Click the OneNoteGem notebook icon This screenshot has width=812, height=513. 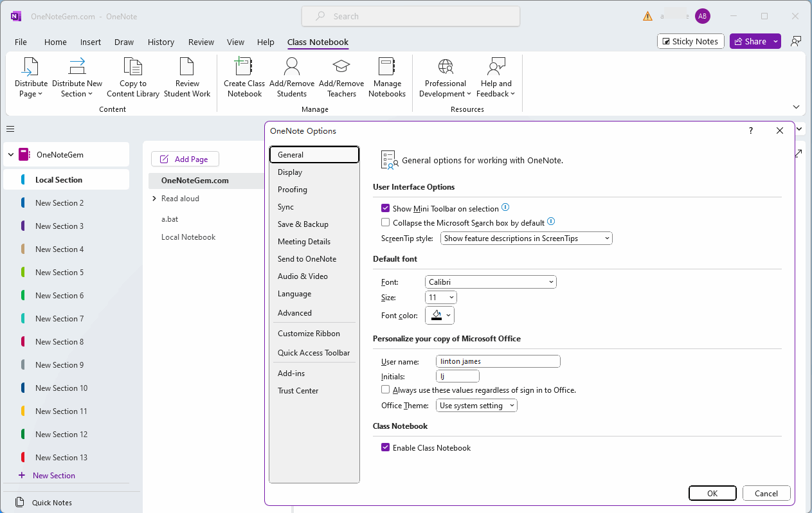(24, 154)
